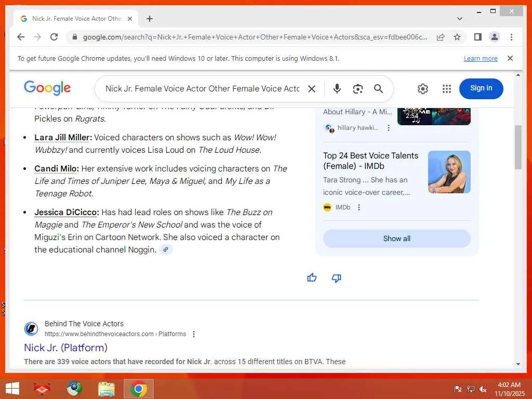
Task: Open the globe browser icon on taskbar
Action: pyautogui.click(x=74, y=389)
